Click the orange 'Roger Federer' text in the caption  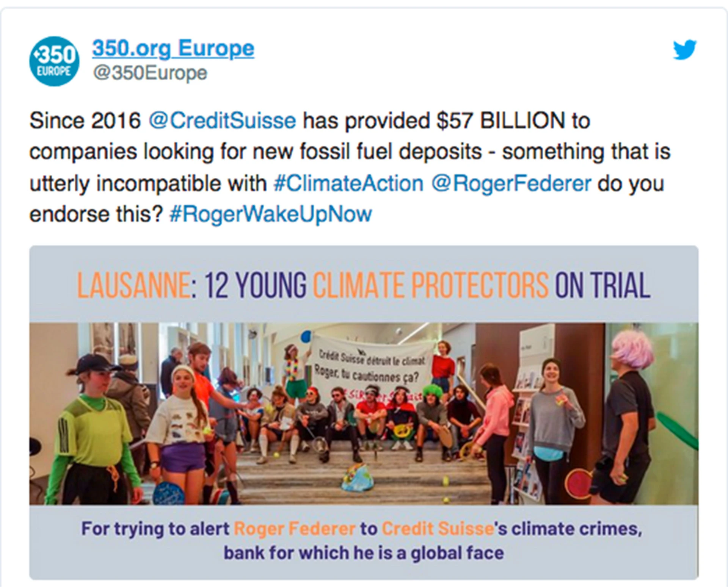tap(294, 528)
